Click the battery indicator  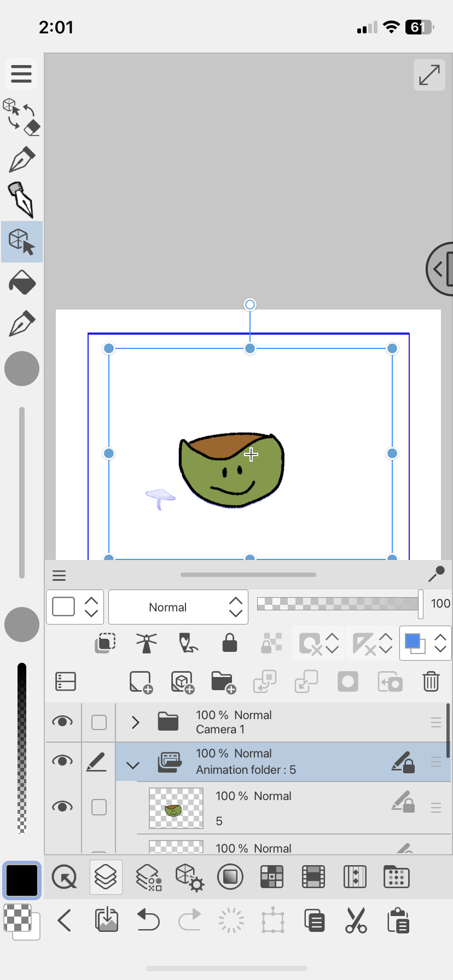pos(419,27)
